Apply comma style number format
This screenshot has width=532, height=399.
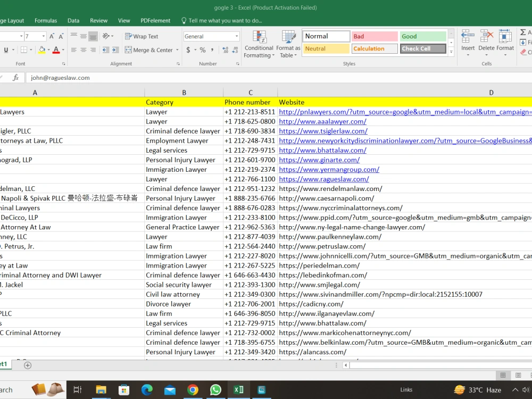coord(212,50)
